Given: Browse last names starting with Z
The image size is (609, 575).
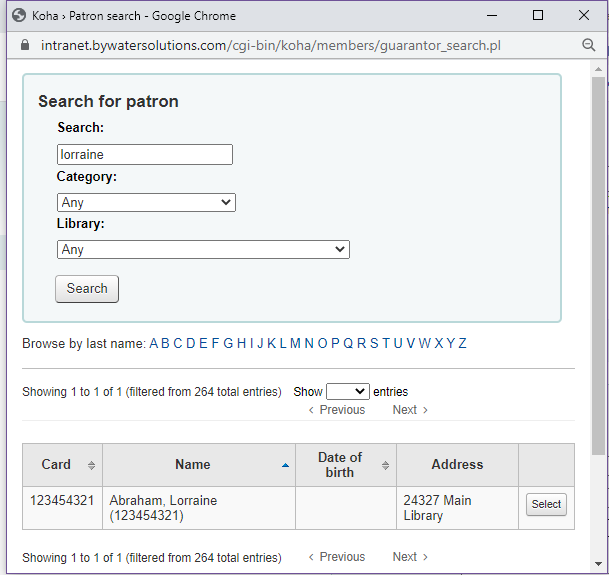Looking at the screenshot, I should click(x=462, y=344).
